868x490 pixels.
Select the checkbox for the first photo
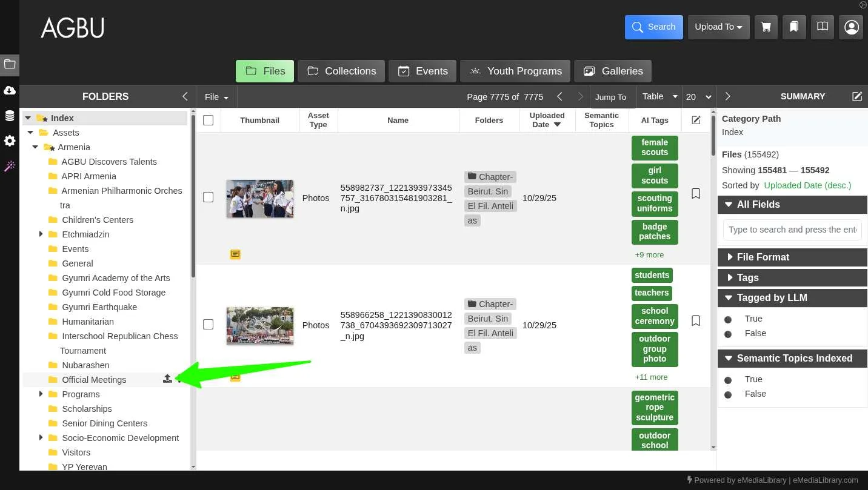208,197
